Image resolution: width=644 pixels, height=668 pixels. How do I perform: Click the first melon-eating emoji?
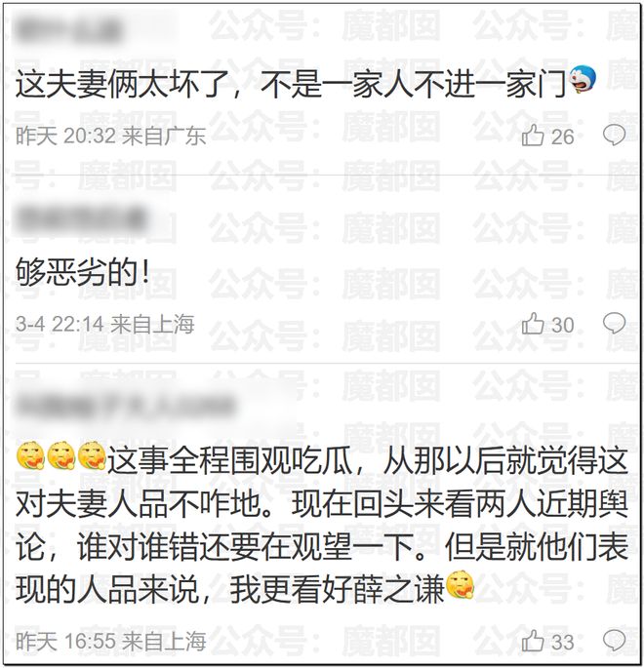(x=30, y=455)
